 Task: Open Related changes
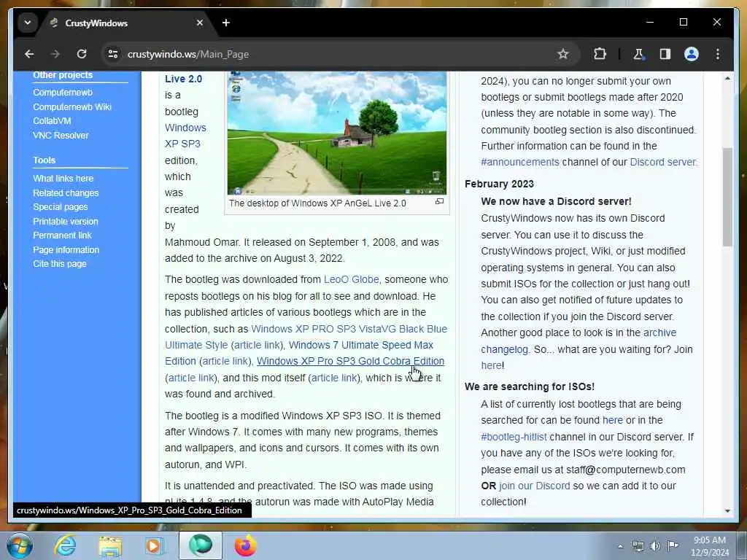66,192
